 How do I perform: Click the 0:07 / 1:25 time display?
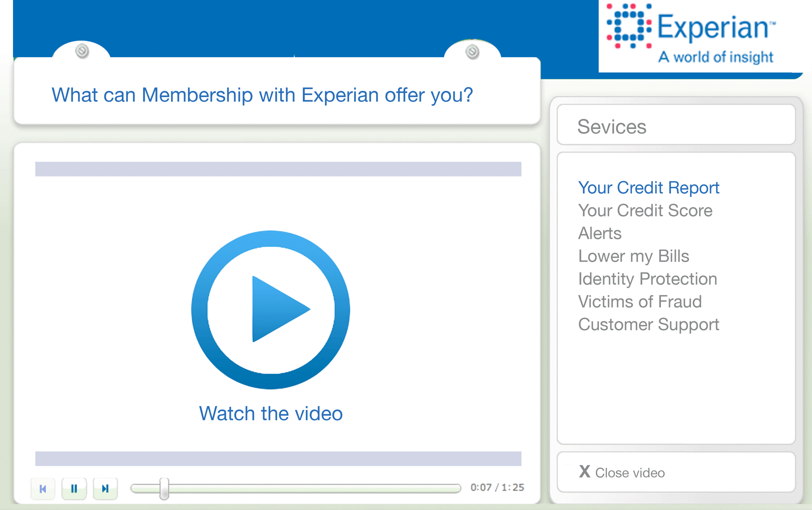[497, 487]
